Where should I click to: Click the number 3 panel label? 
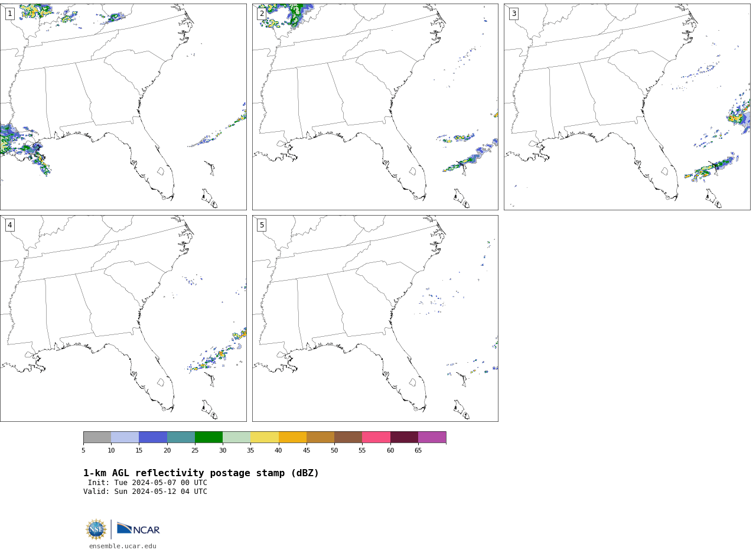pyautogui.click(x=514, y=14)
